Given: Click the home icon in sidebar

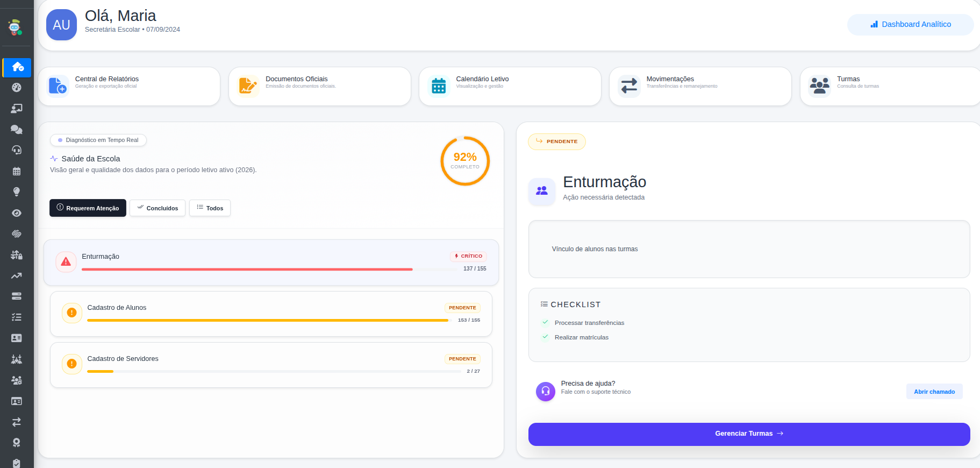Looking at the screenshot, I should tap(17, 67).
